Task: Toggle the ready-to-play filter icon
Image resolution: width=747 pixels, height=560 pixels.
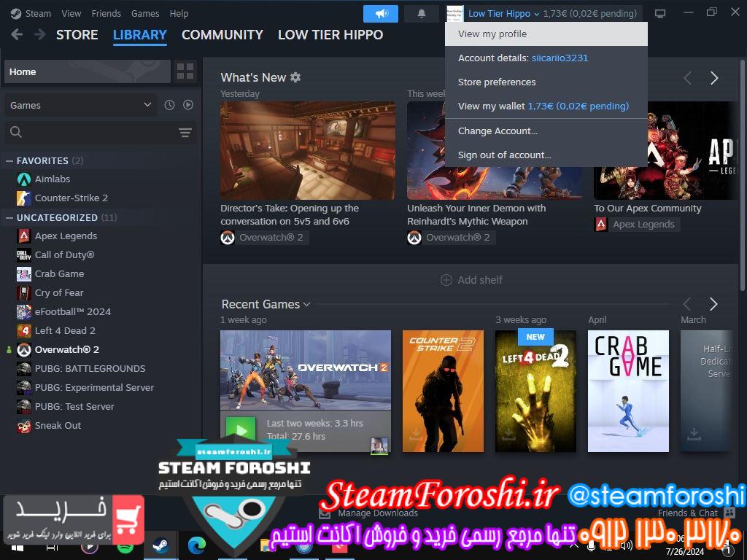Action: point(188,105)
